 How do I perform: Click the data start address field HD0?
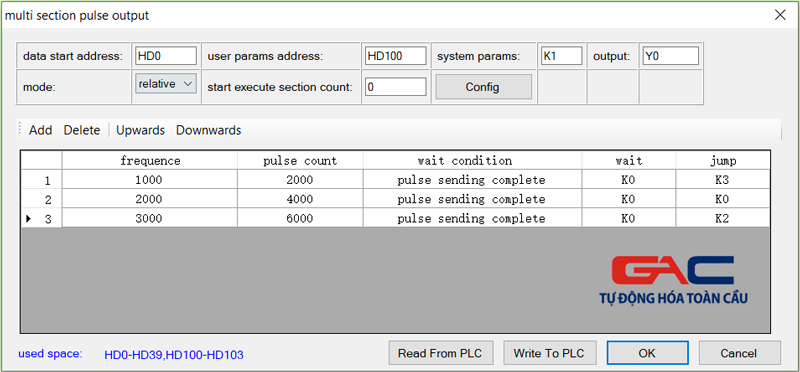pos(166,56)
